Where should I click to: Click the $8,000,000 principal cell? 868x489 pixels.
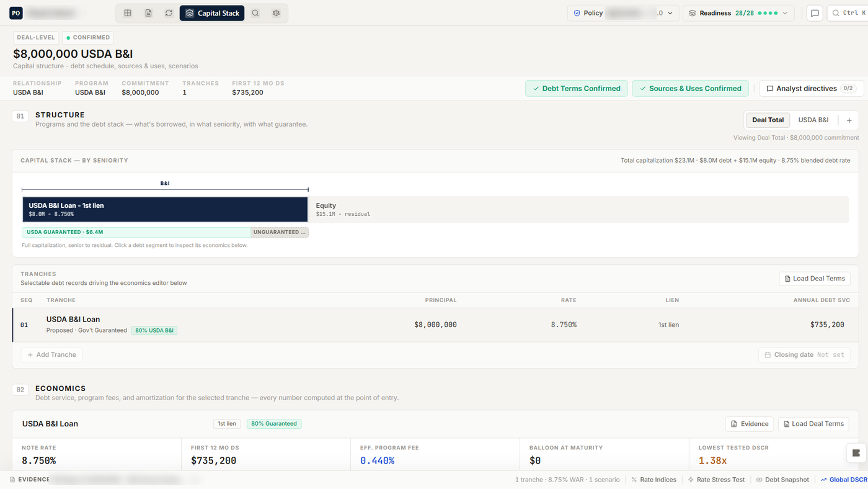(435, 325)
